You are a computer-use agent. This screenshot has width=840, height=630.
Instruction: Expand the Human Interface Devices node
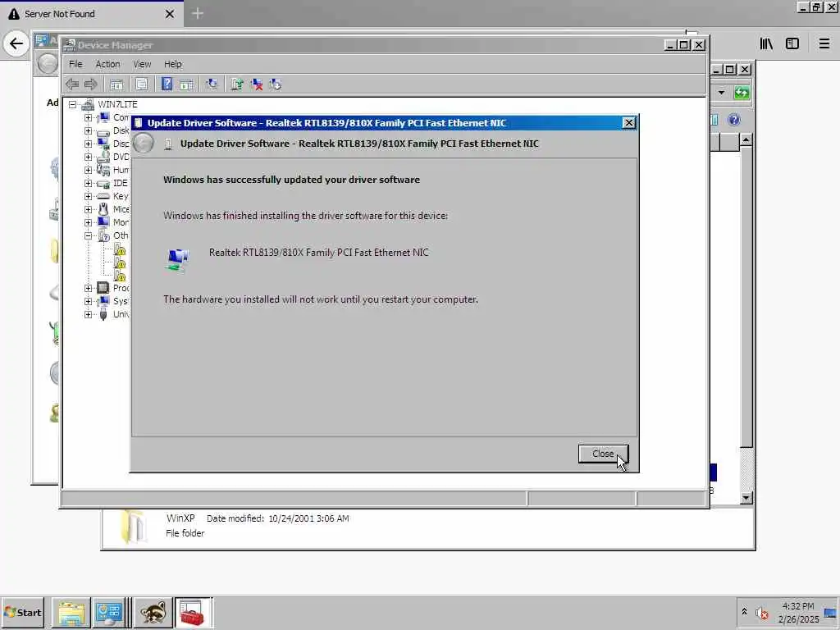tap(88, 170)
